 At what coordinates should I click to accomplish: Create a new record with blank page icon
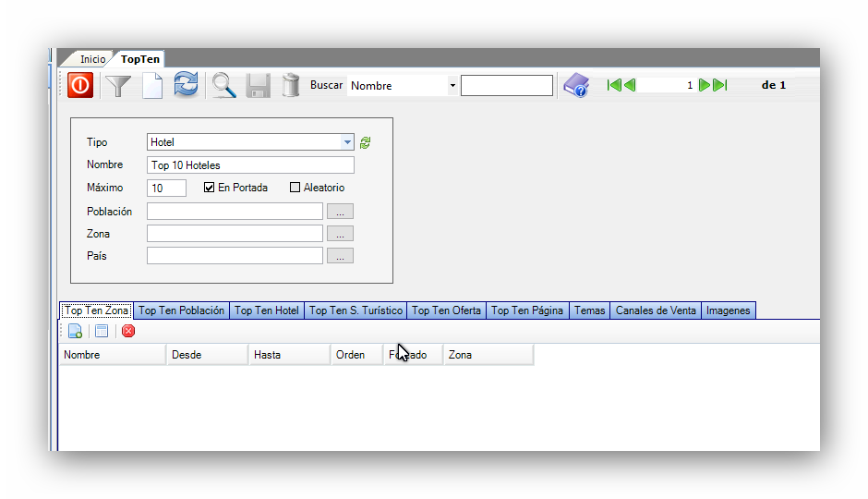[151, 85]
